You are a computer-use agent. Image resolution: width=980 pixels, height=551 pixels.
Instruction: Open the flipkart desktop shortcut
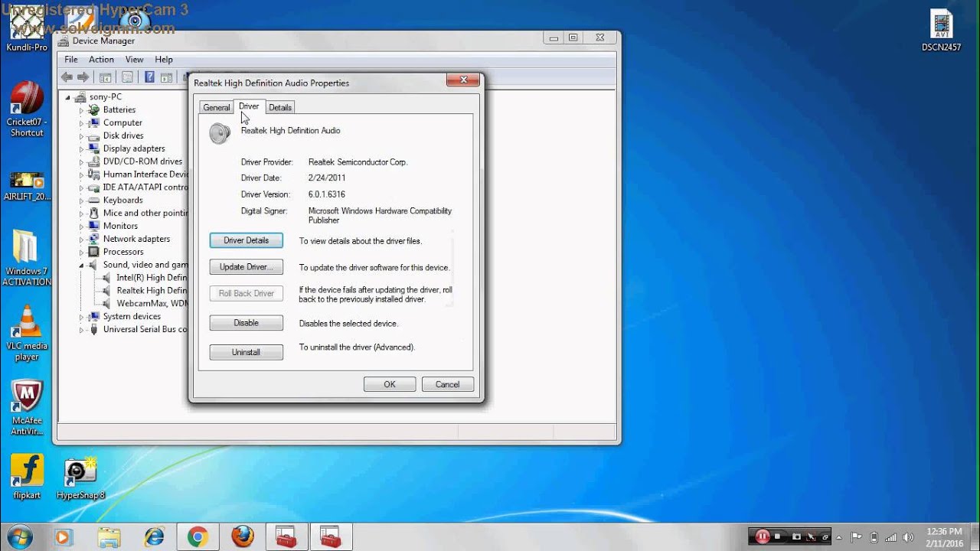[27, 477]
